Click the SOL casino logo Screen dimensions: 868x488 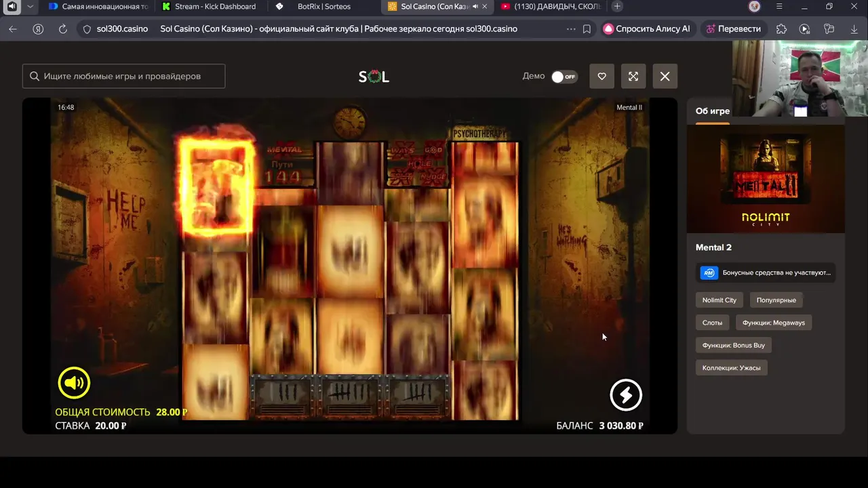tap(374, 77)
